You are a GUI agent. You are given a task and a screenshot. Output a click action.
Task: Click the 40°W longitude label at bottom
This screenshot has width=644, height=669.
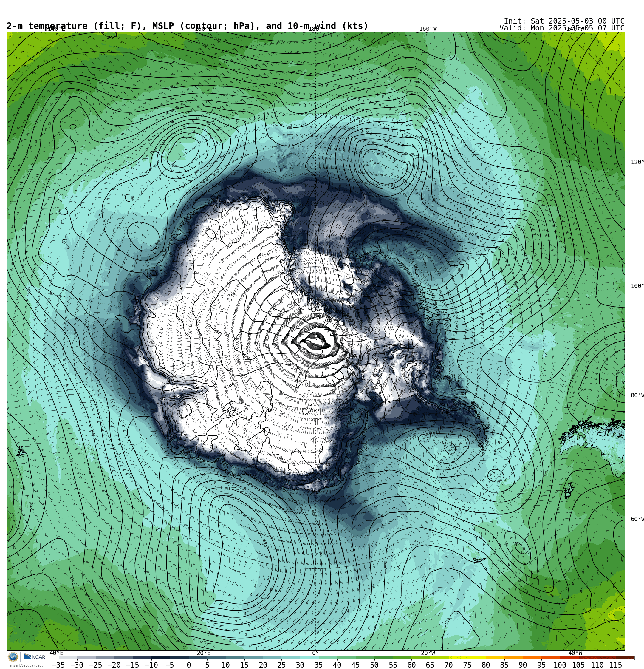[575, 653]
